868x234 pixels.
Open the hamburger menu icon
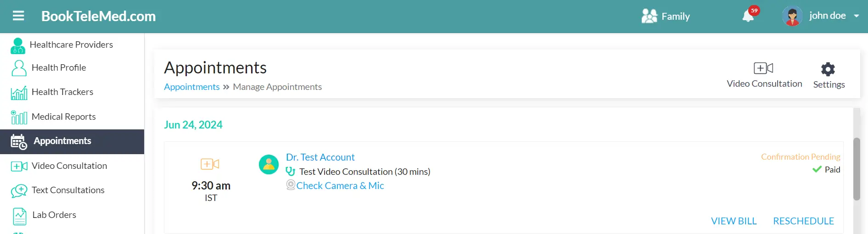pyautogui.click(x=18, y=16)
